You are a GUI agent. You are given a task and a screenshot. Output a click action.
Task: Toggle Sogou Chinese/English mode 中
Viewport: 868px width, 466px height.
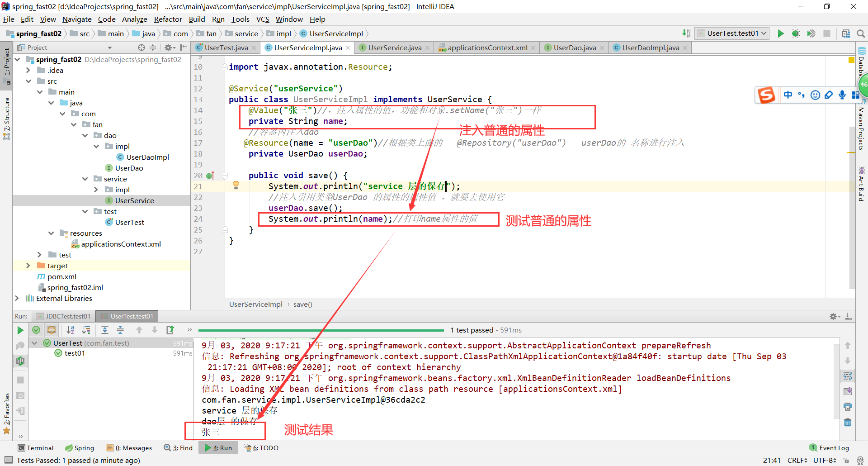pyautogui.click(x=788, y=95)
